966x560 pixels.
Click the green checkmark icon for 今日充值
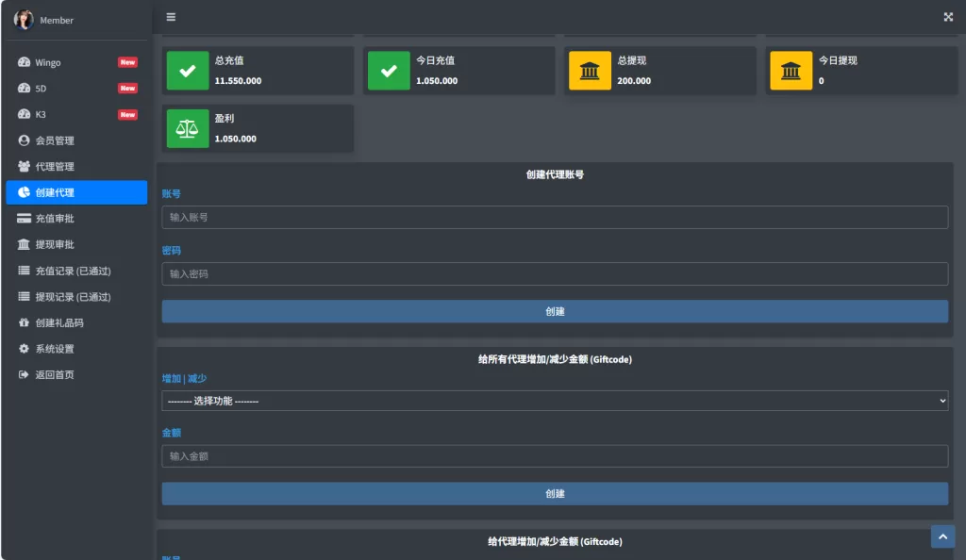(x=388, y=72)
